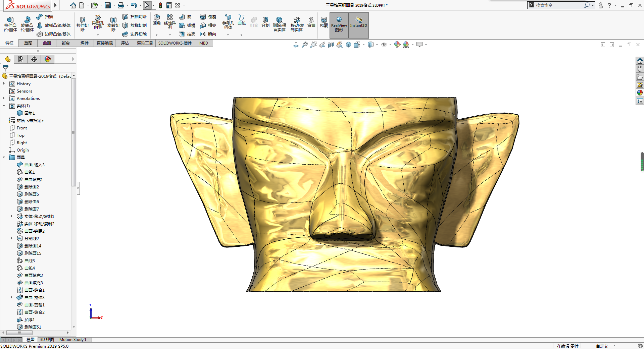Viewport: 644px width, 349px height.
Task: Collapse the 面具 folder node
Action: (4, 157)
